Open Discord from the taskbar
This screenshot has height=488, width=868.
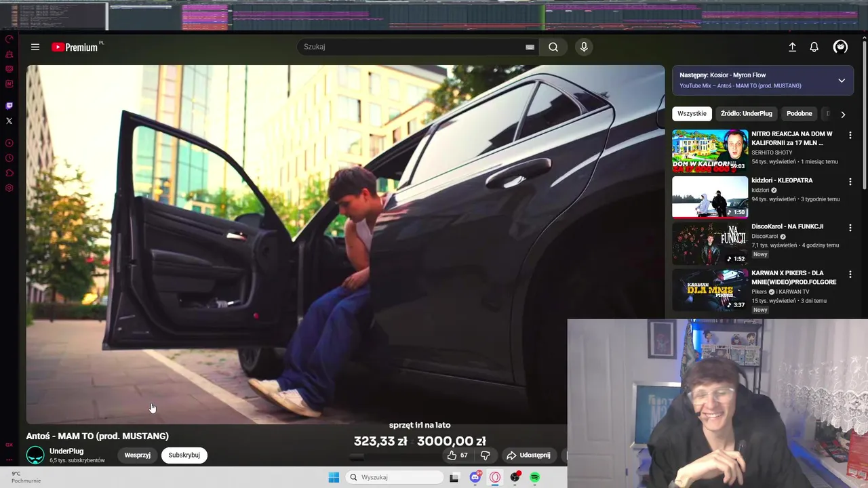tap(475, 477)
